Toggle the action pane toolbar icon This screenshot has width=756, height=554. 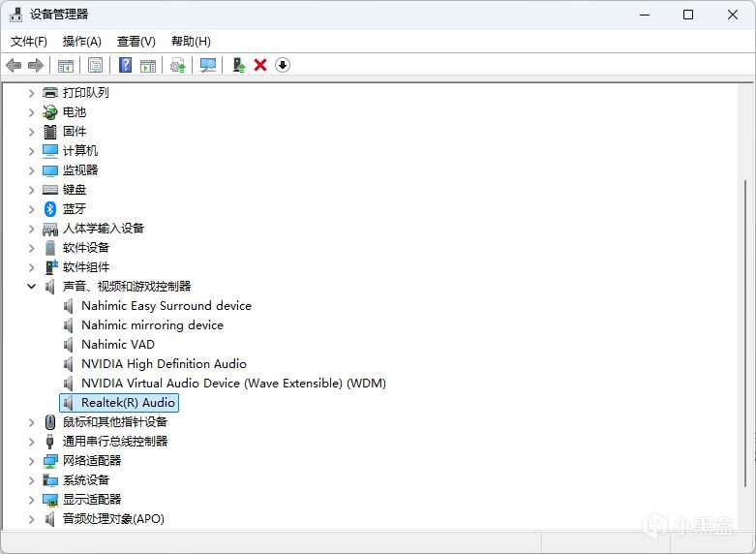point(148,65)
